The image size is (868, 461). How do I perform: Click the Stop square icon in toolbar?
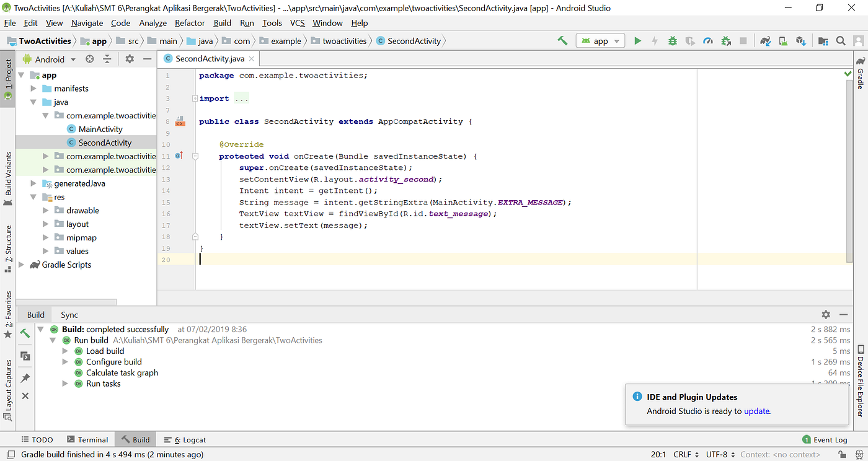[x=743, y=41]
